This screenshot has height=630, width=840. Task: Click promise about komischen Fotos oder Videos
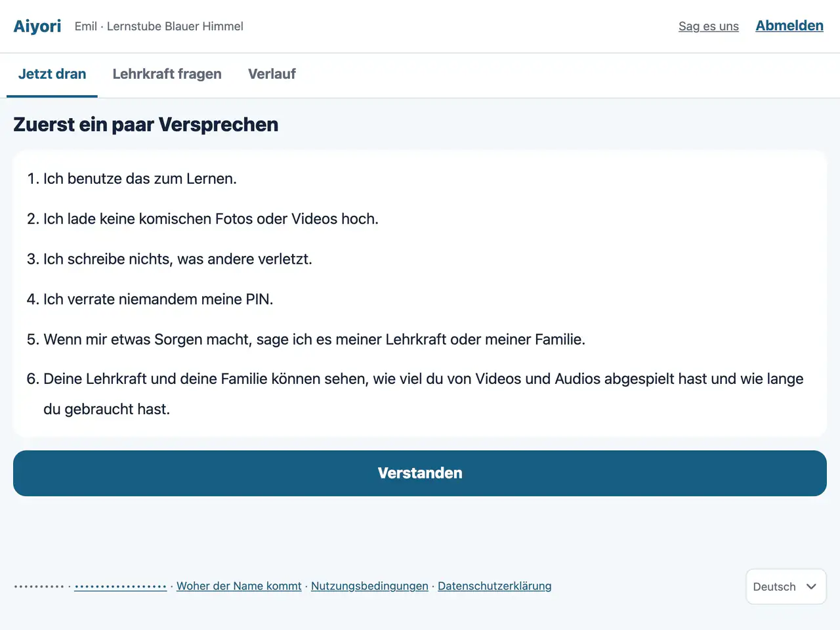coord(211,219)
